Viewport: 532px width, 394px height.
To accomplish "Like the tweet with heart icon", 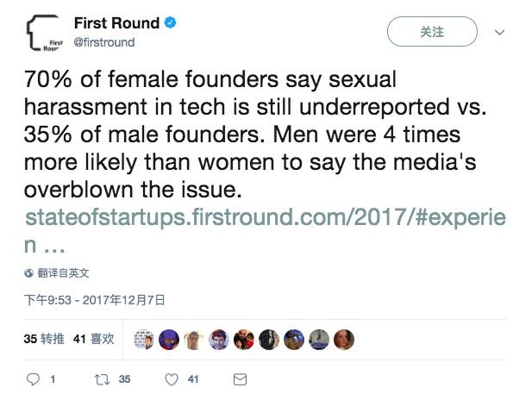I will point(172,378).
